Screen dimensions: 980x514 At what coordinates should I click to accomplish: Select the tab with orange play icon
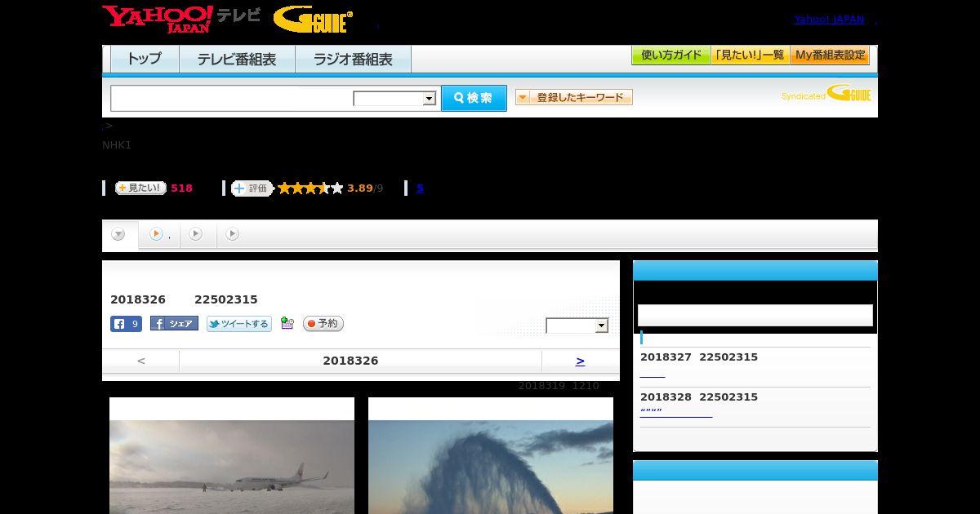coord(159,234)
